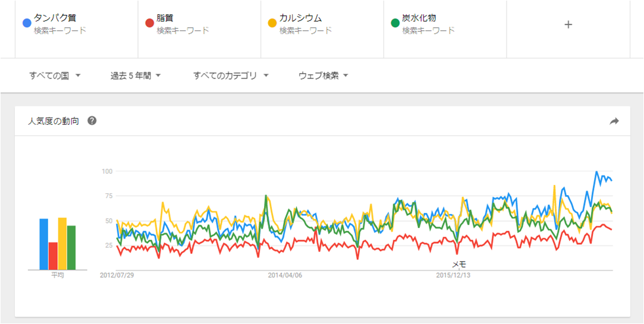
Task: Click the blue dot beside タンパク質
Action: coord(27,24)
